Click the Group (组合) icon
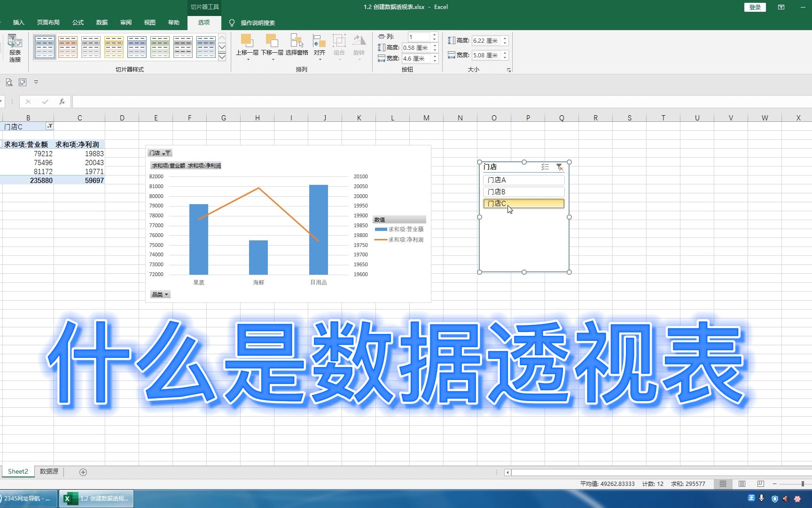The image size is (812, 508). [x=339, y=41]
